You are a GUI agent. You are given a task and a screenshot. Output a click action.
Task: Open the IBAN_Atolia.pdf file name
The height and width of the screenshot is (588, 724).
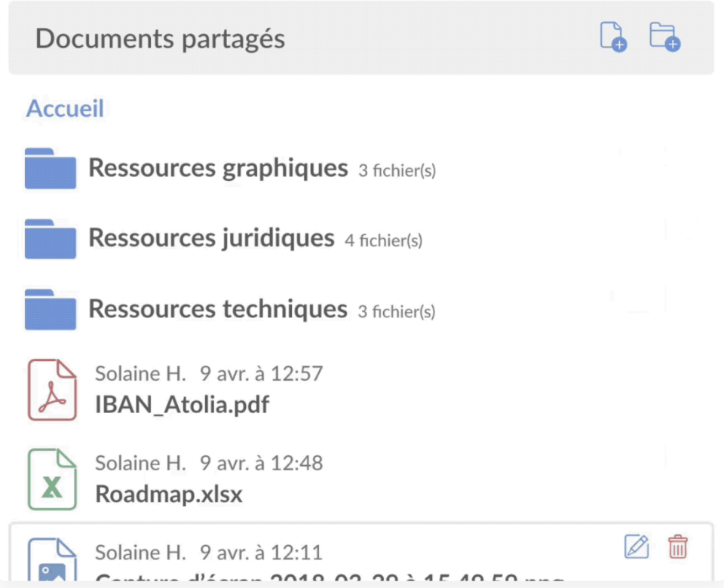tap(182, 405)
